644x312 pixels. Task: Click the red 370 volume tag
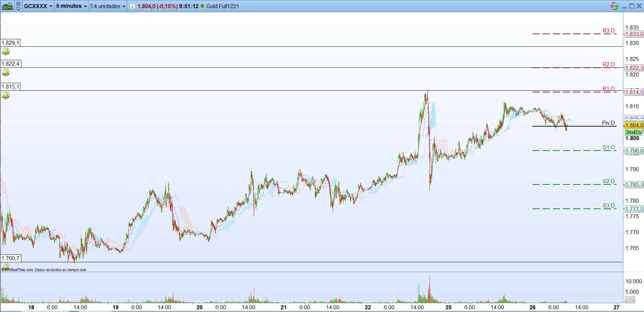click(629, 299)
